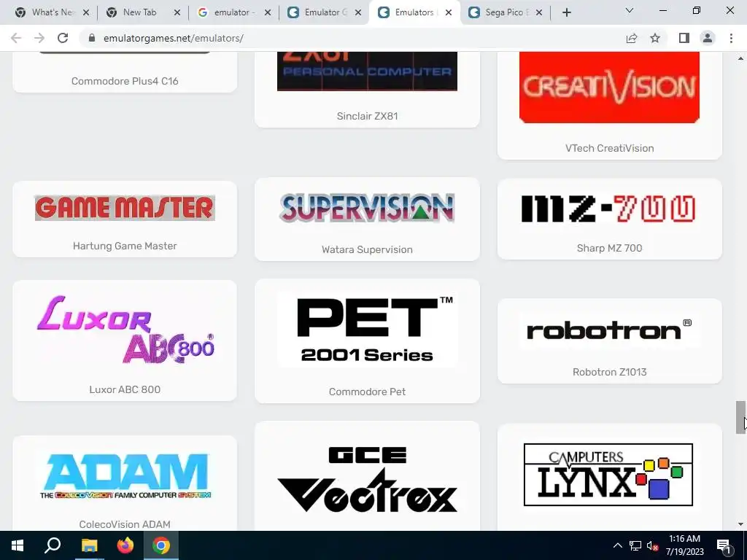Open Robotron Z1013 text link
The image size is (747, 560).
pos(609,372)
